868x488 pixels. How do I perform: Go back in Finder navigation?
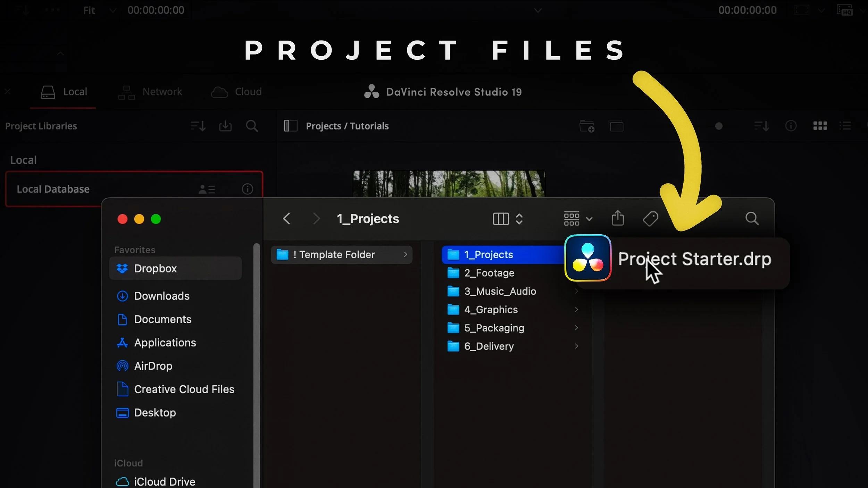coord(286,219)
